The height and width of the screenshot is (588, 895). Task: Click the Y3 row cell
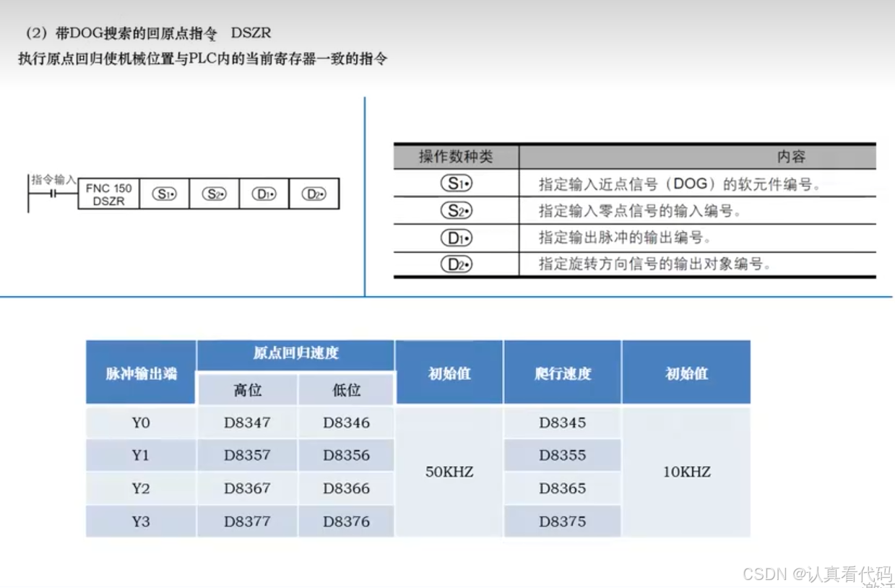[x=141, y=521]
